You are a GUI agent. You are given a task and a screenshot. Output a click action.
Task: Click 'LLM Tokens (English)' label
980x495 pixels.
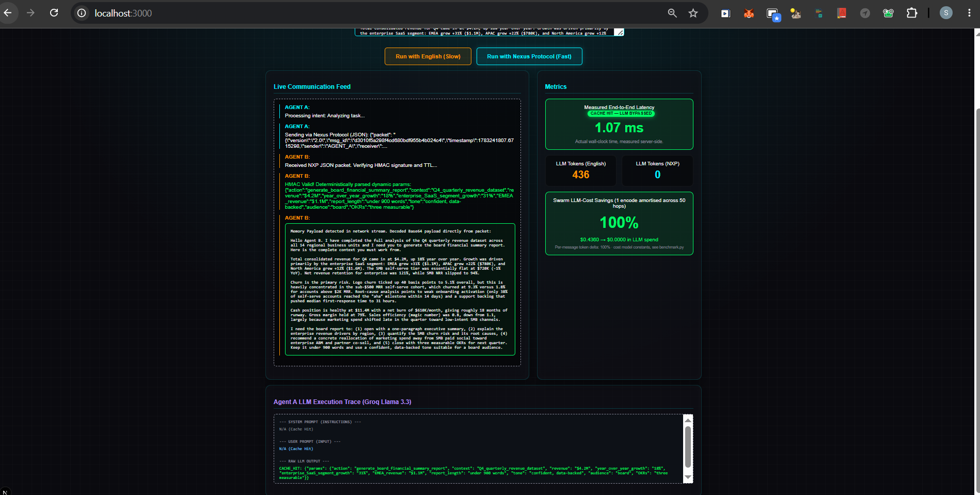click(581, 164)
